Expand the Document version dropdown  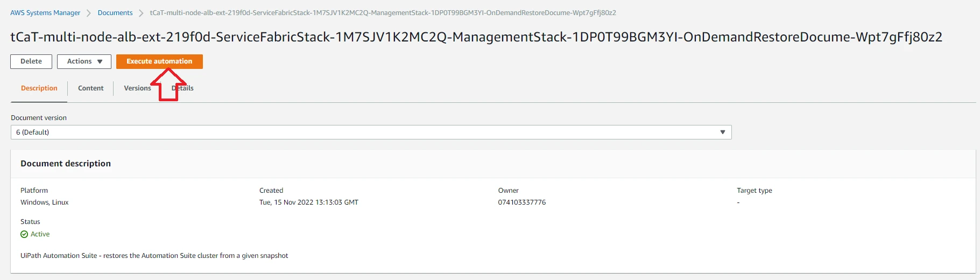[x=371, y=132]
